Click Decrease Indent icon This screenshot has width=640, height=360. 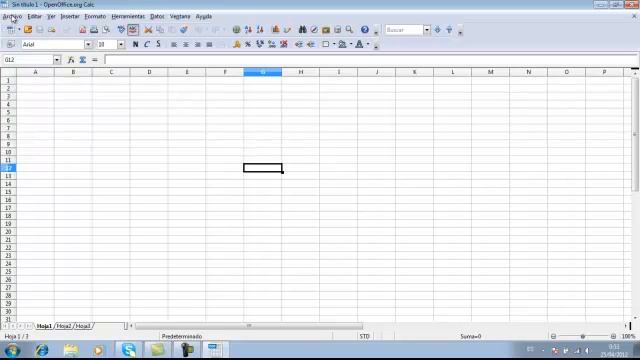pos(299,44)
